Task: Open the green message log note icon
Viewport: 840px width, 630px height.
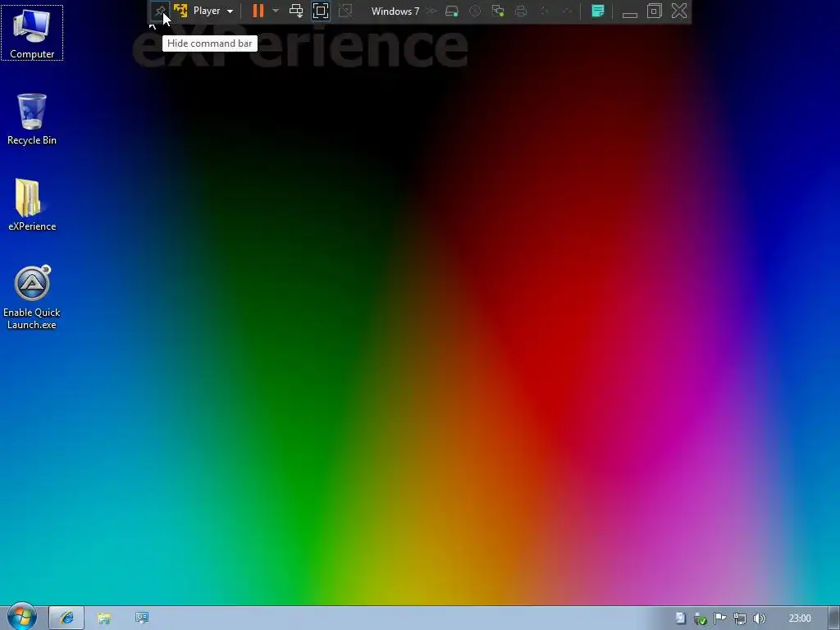Action: point(598,11)
